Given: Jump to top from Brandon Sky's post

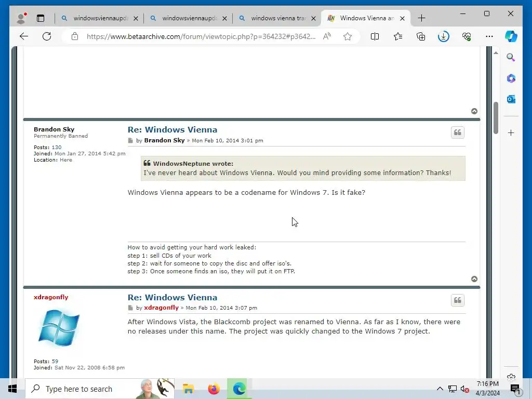Looking at the screenshot, I should tap(474, 279).
